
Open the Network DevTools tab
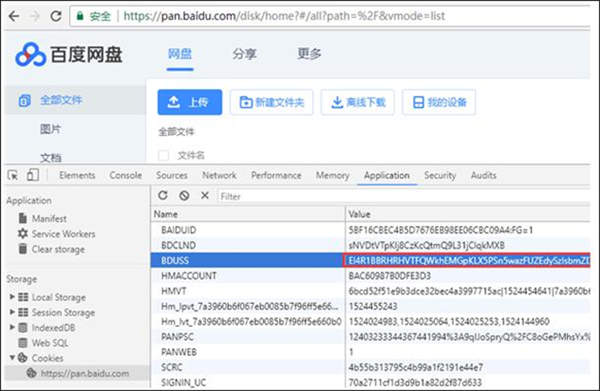pyautogui.click(x=219, y=175)
